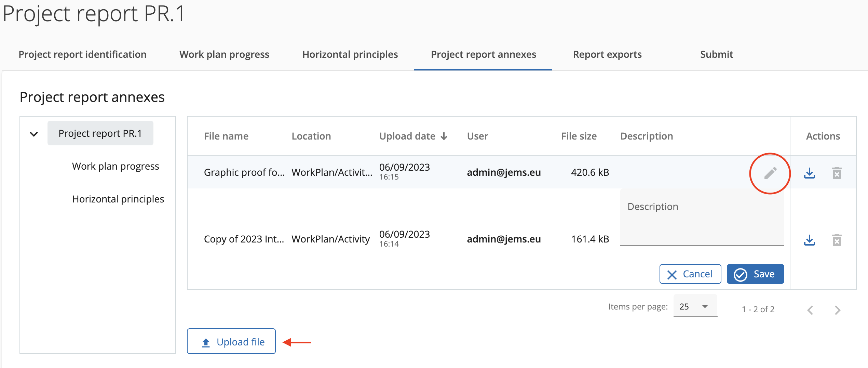
Task: Delete the Copy of 2023 file
Action: point(837,240)
